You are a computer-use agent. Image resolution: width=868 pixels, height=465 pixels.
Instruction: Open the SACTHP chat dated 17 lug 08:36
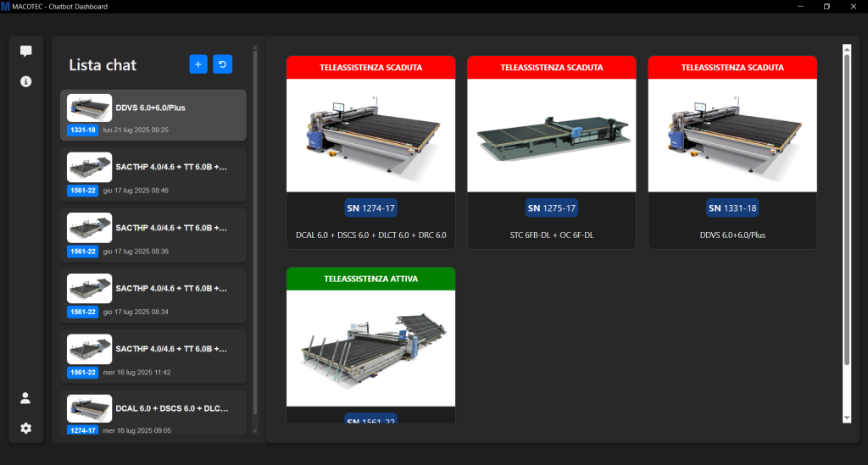click(153, 235)
